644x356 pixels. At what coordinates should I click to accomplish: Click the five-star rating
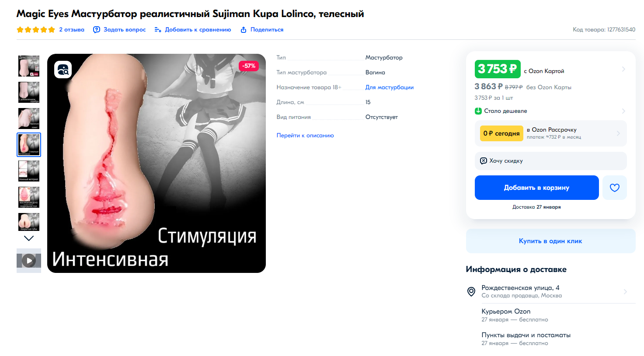click(x=36, y=30)
